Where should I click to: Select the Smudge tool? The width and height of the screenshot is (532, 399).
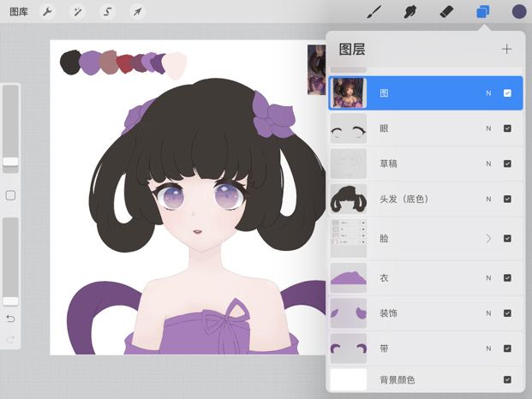click(410, 12)
